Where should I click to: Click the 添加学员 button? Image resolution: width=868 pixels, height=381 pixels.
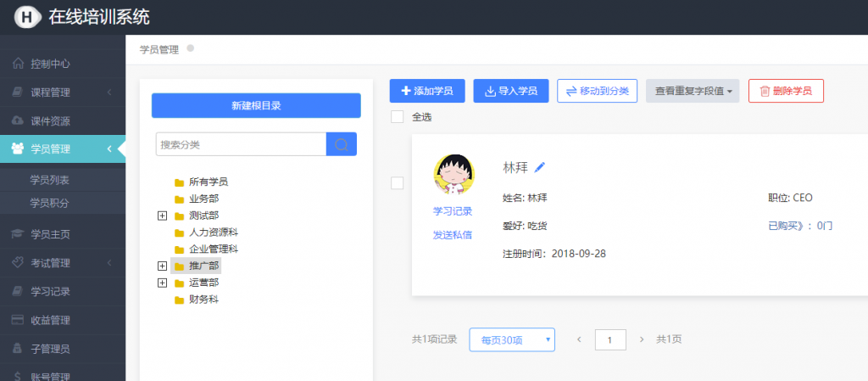[x=427, y=91]
